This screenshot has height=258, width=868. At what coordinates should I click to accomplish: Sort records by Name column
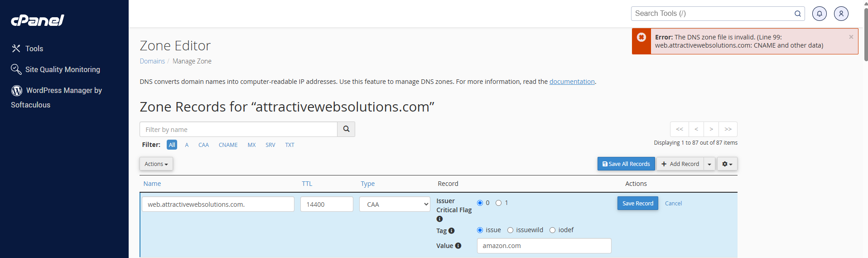(x=152, y=184)
